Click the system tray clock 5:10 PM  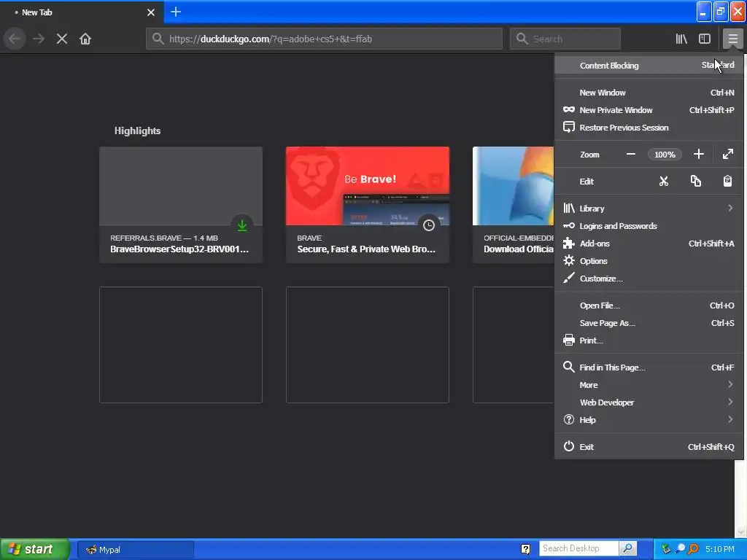[720, 549]
